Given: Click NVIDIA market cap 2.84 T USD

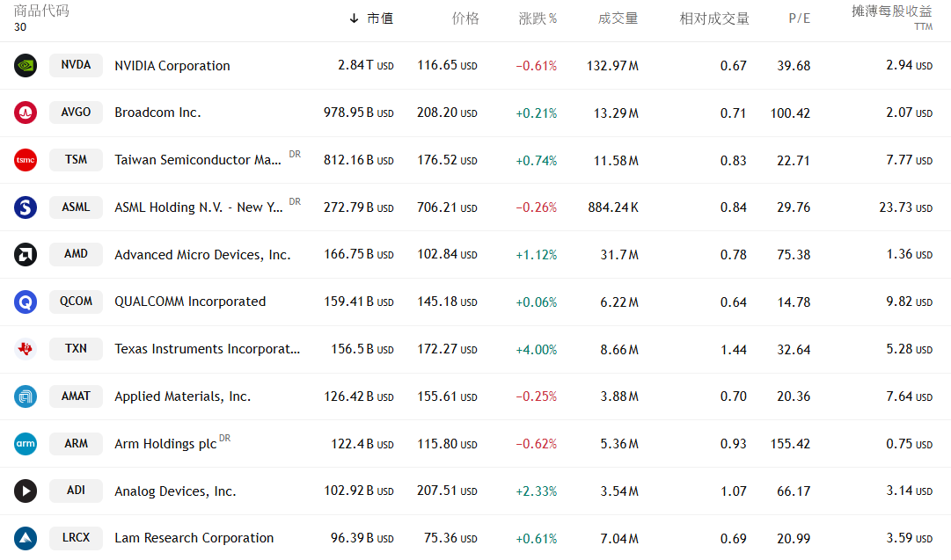Looking at the screenshot, I should [x=366, y=65].
